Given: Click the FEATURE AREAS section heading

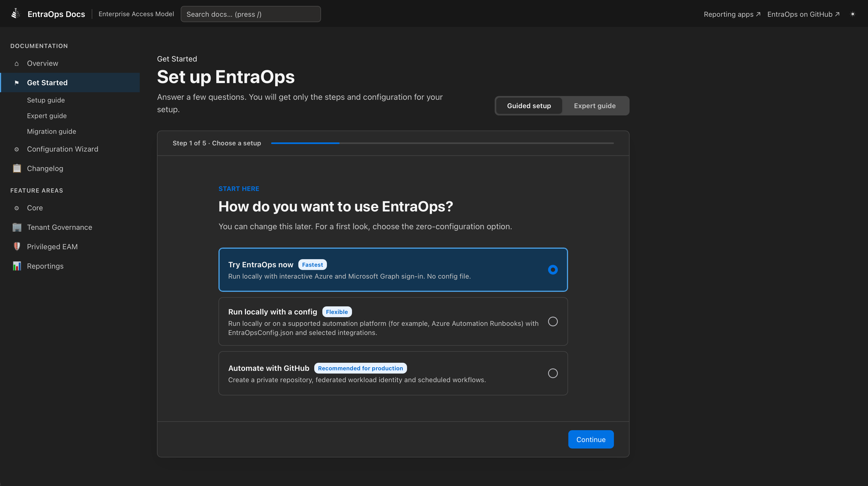Looking at the screenshot, I should 37,190.
